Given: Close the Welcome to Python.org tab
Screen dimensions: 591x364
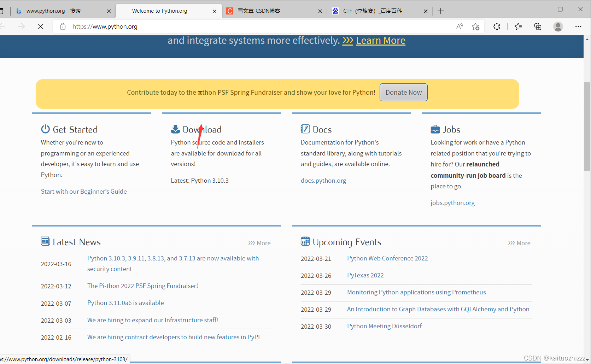Looking at the screenshot, I should (215, 11).
